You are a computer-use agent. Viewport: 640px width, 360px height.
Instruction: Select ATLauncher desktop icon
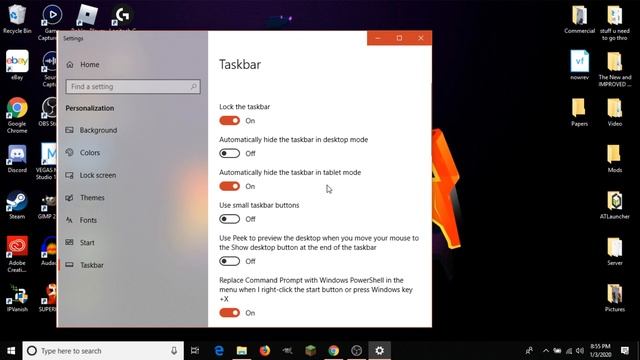tap(615, 205)
